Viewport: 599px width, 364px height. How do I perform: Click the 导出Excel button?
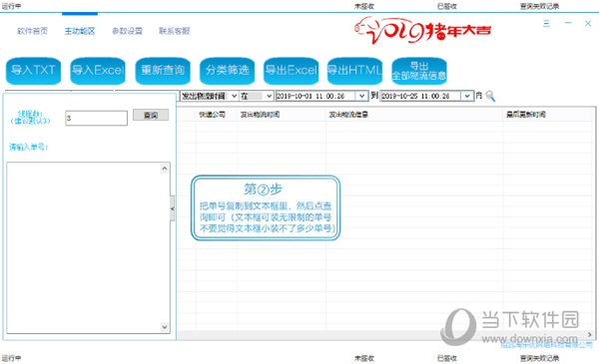292,71
